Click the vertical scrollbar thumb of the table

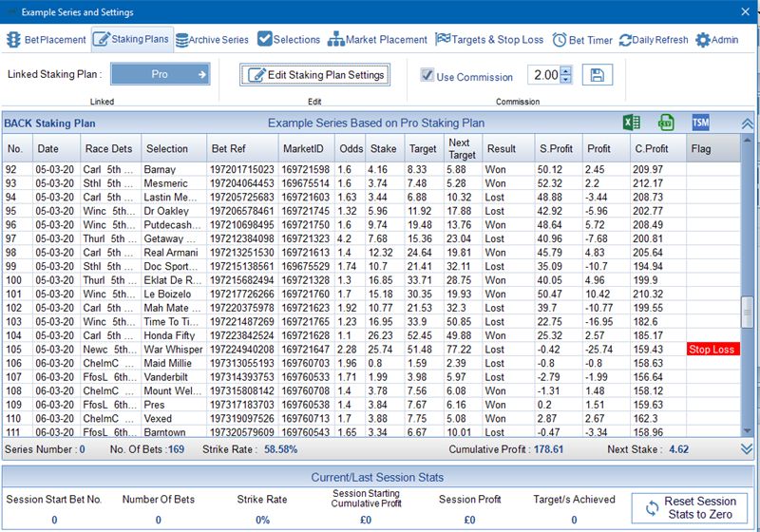tap(748, 313)
